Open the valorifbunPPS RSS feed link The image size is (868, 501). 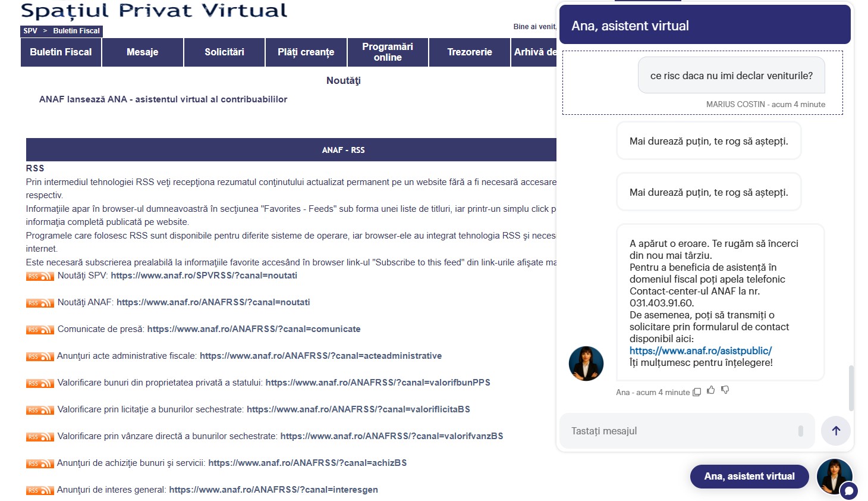point(378,383)
